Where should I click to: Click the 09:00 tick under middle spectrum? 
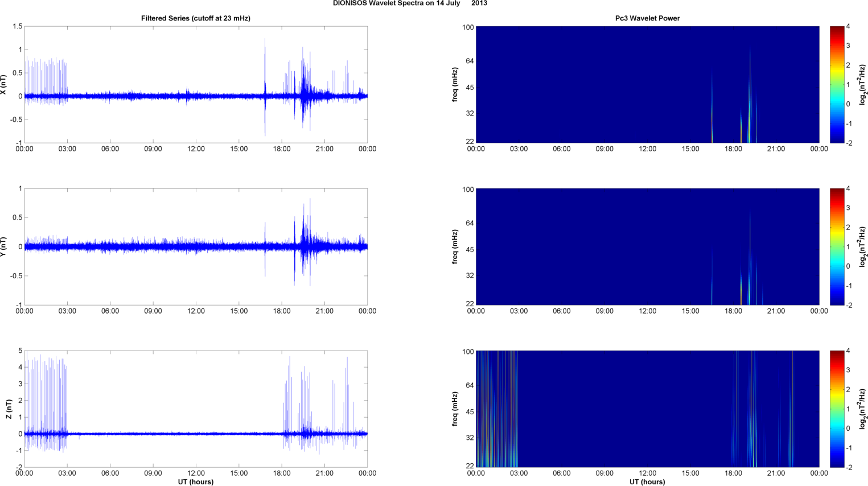[x=604, y=311]
